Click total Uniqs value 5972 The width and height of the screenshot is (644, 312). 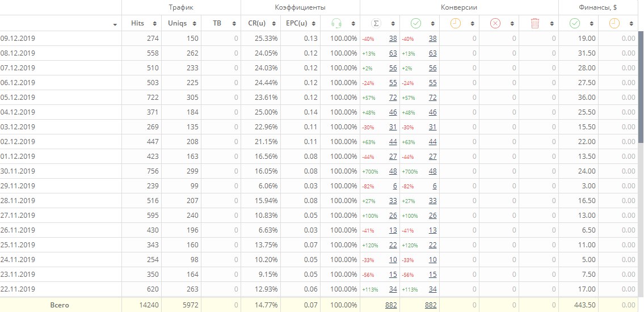pyautogui.click(x=190, y=305)
